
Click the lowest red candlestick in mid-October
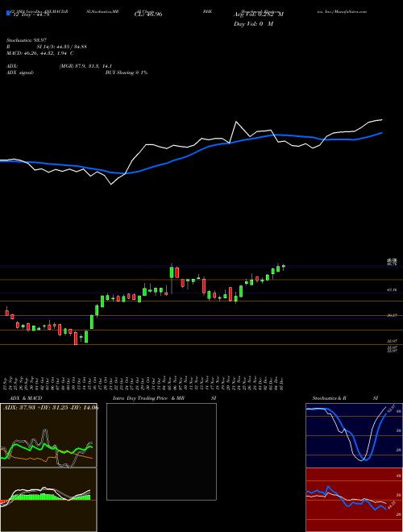point(76,339)
